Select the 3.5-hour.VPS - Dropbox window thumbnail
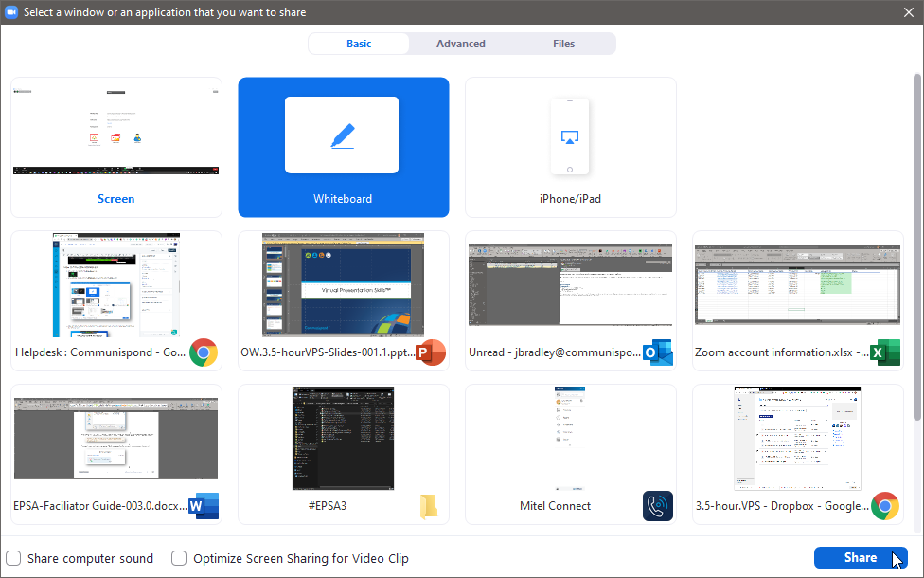 pos(797,438)
